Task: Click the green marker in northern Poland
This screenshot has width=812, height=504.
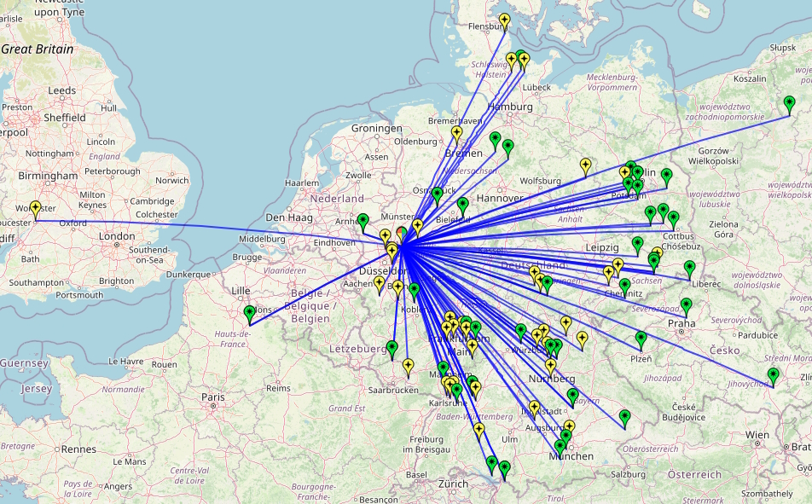Action: click(789, 104)
